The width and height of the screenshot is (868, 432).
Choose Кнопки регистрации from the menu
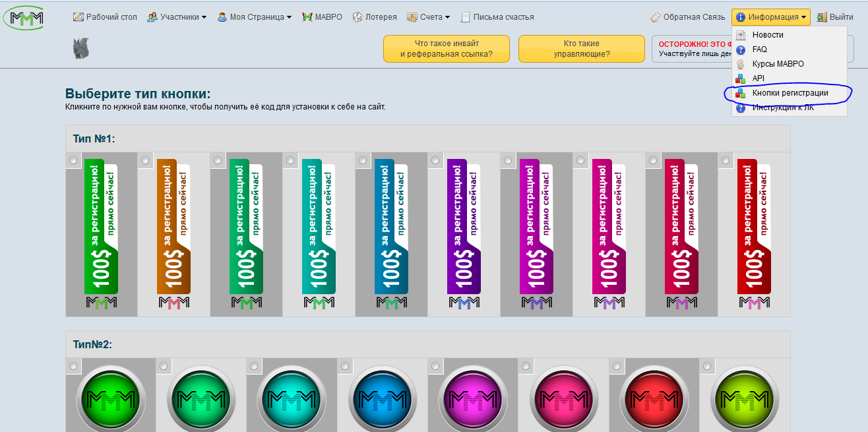(790, 93)
